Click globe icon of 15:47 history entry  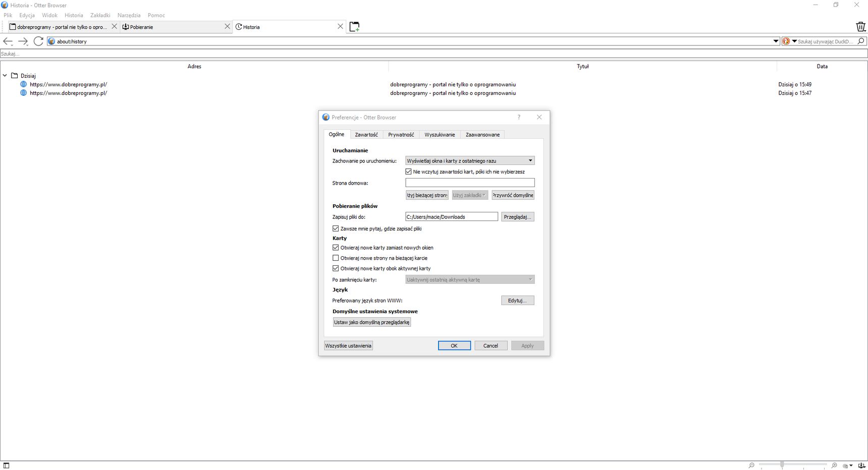(x=23, y=93)
